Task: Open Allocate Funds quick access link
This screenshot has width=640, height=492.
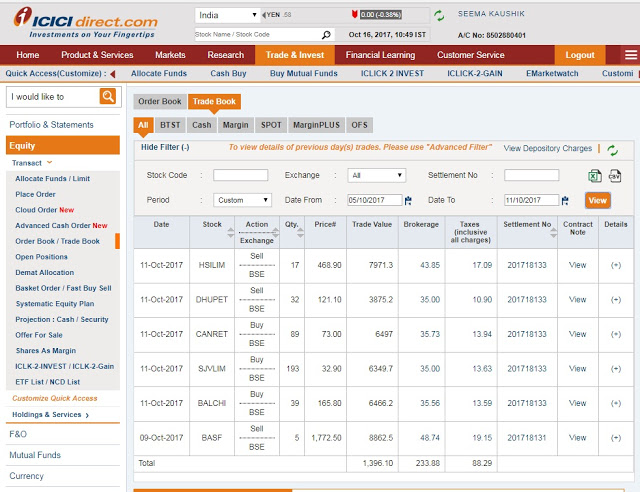Action: coord(159,73)
